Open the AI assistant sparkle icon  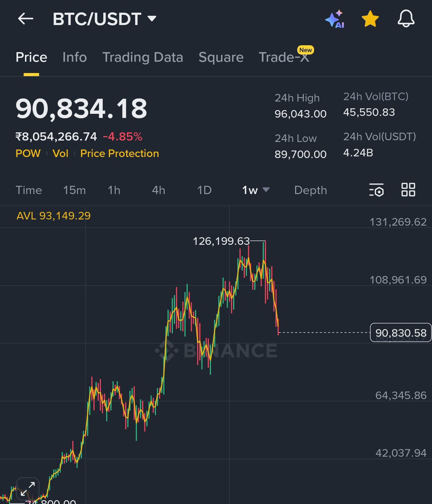[335, 19]
